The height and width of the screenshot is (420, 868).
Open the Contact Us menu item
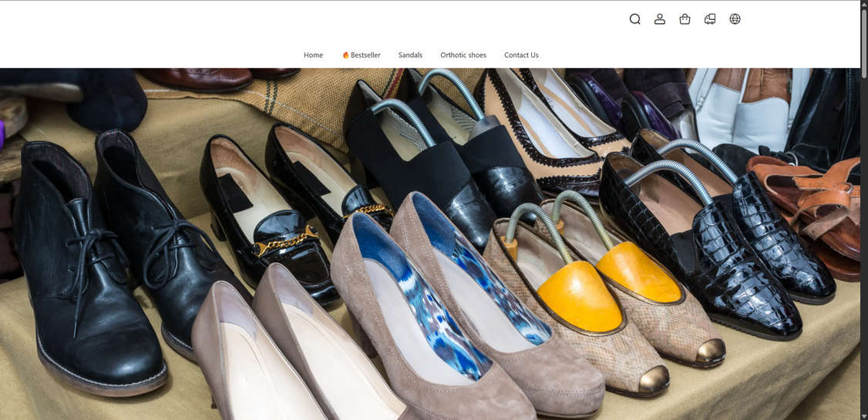tap(521, 55)
